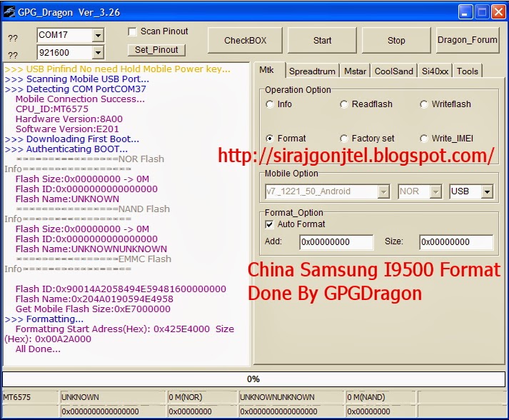Click 'Downloading First Boot...' log line

[71, 139]
